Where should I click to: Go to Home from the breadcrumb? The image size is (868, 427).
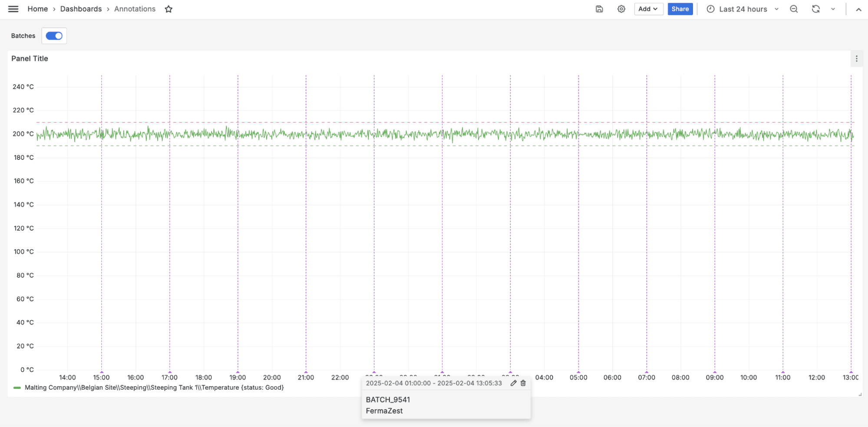point(37,9)
